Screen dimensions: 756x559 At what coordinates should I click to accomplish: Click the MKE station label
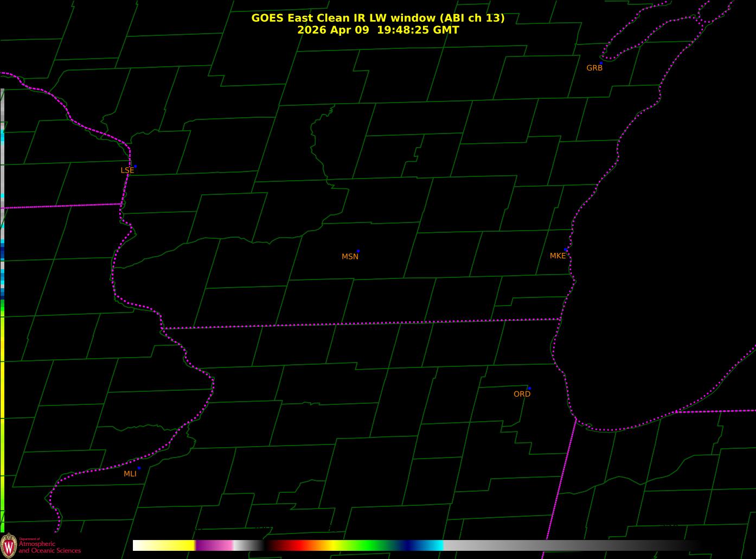[x=558, y=256]
